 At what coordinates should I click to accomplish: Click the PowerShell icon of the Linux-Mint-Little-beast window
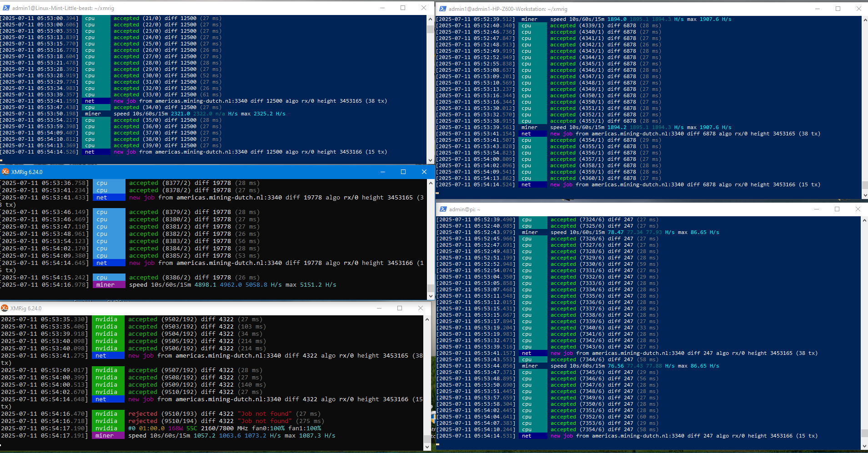[x=6, y=8]
